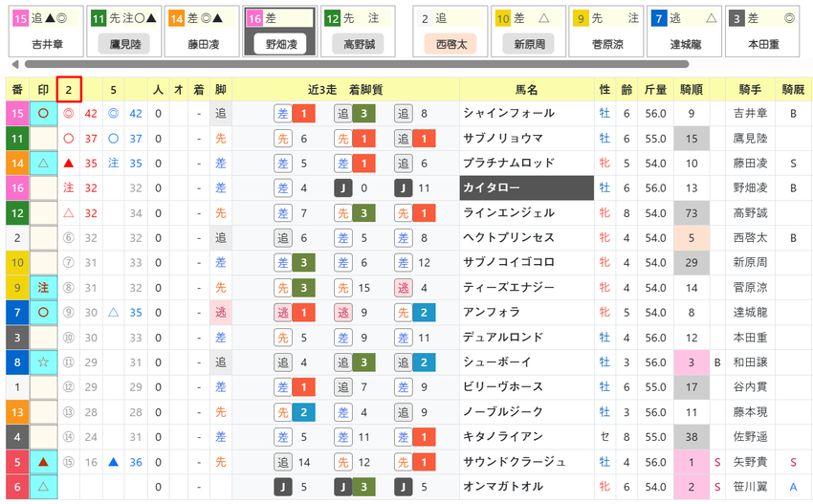Image resolution: width=813 pixels, height=504 pixels.
Task: Click gray jockey rank cell 73 for ラインエンジェル
Action: click(692, 213)
